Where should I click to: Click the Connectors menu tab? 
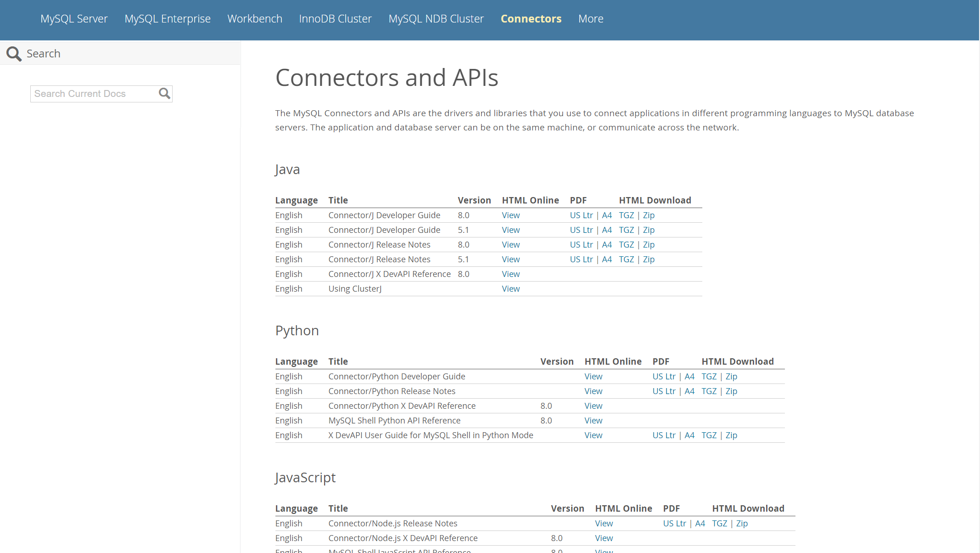531,18
